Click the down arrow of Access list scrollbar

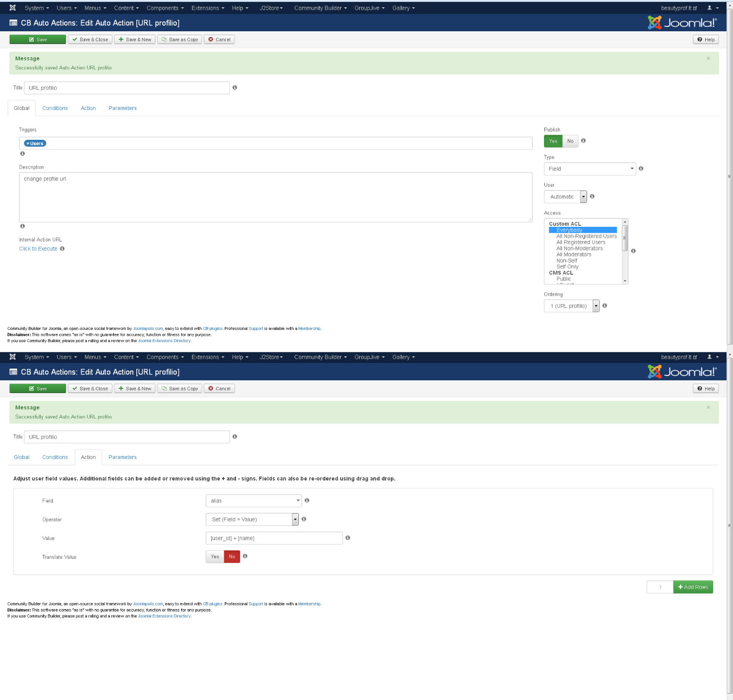pyautogui.click(x=625, y=281)
